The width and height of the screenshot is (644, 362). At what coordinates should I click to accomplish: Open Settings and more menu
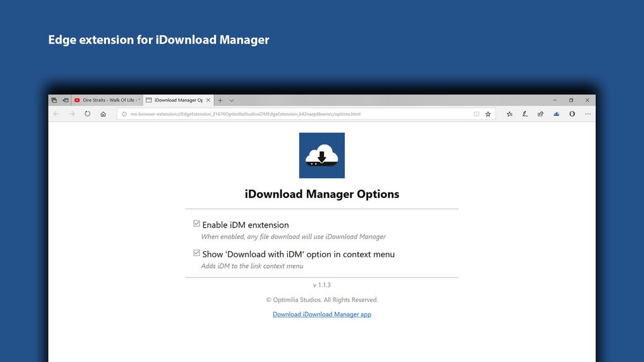point(588,114)
